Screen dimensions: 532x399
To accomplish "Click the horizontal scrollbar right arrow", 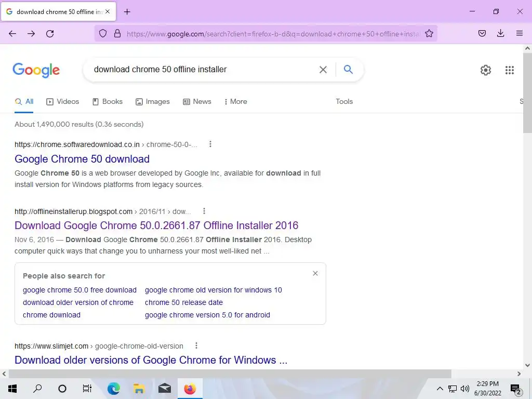I will pos(519,374).
